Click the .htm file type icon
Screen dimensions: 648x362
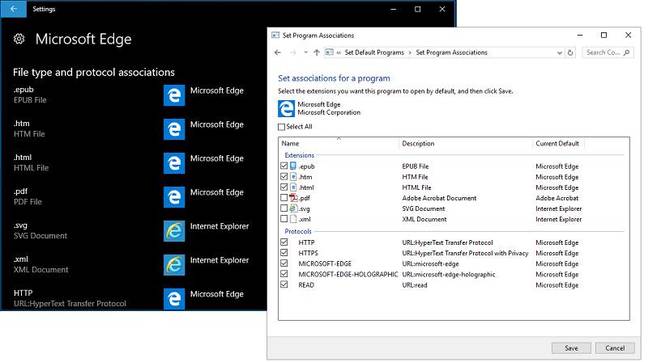click(x=293, y=177)
